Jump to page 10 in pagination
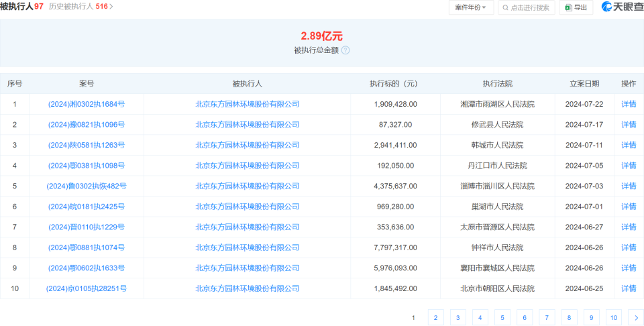 [x=613, y=318]
